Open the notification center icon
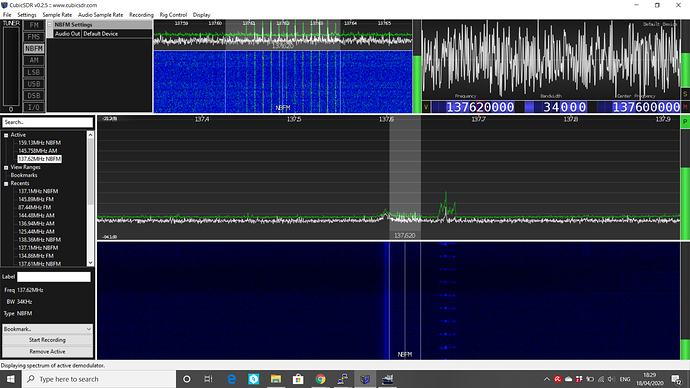 point(676,379)
